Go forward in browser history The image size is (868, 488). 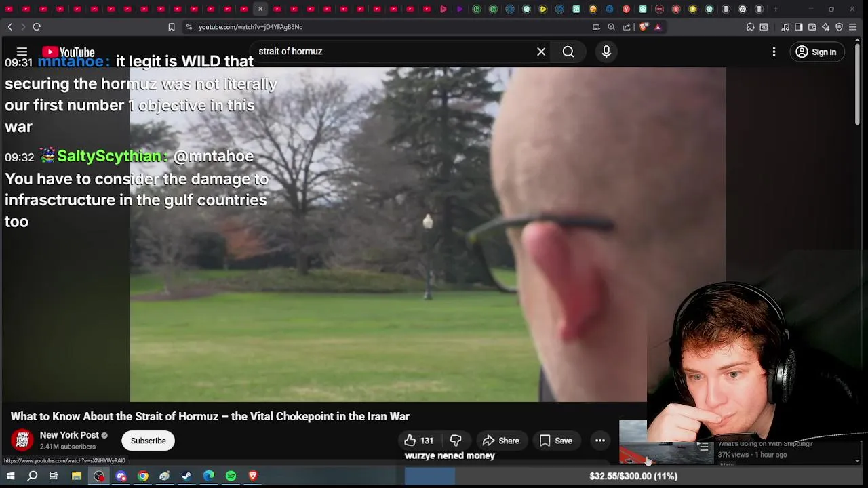[x=22, y=27]
